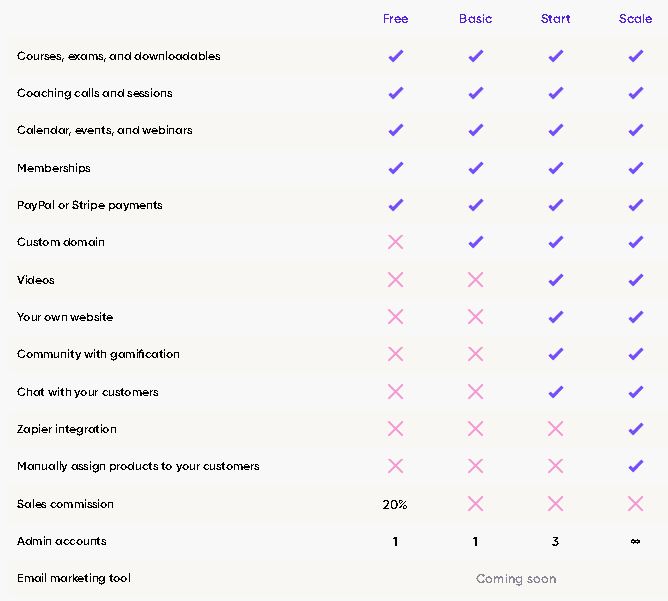Click the Free plan checkmark for Memberships
The height and width of the screenshot is (601, 668).
click(x=395, y=168)
